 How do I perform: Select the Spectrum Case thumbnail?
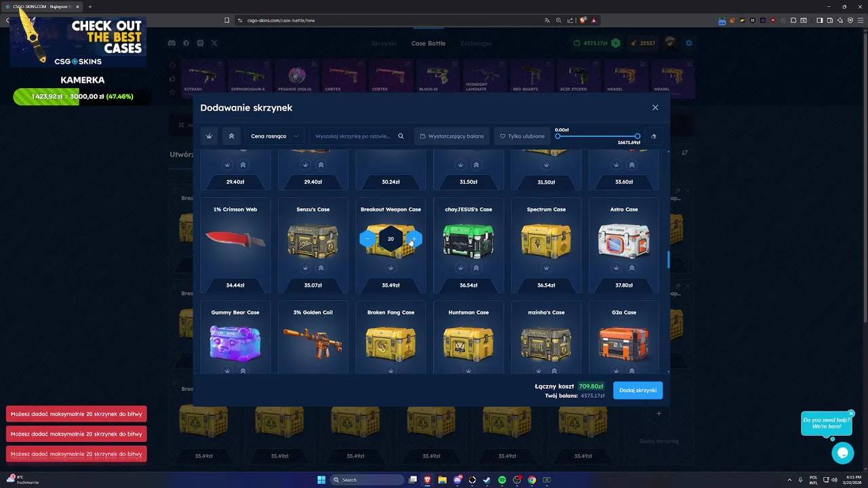(x=546, y=240)
